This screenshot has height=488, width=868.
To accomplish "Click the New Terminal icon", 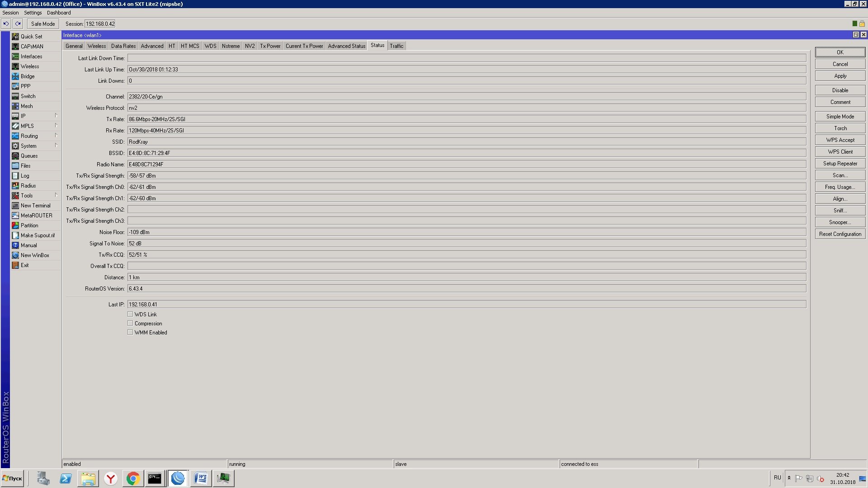I will (15, 206).
